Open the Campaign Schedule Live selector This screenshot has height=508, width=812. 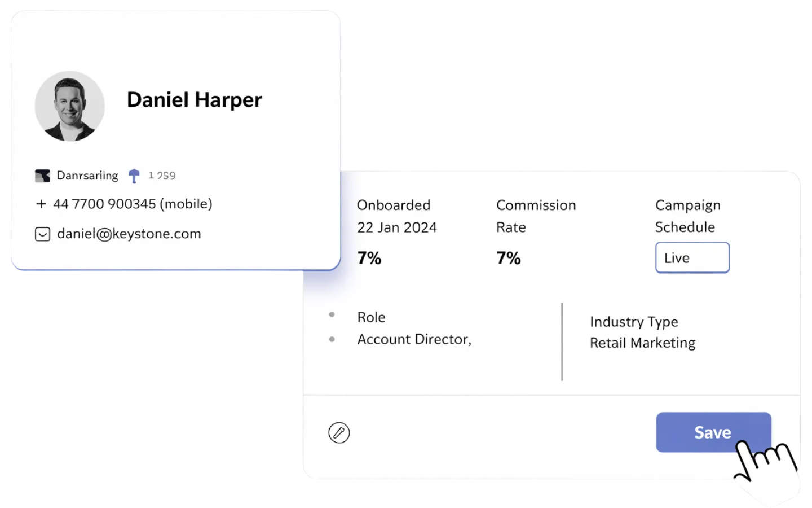(692, 257)
